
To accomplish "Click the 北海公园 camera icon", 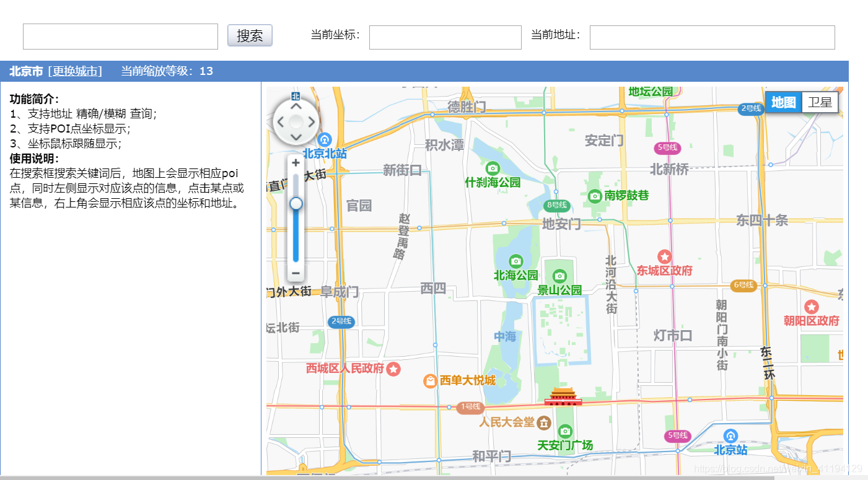I will 515,261.
